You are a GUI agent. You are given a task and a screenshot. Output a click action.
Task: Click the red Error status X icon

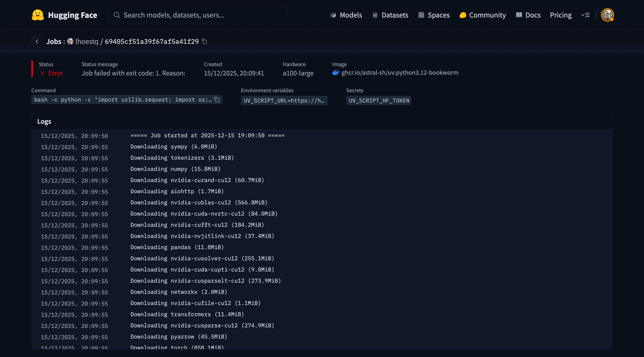tap(43, 73)
